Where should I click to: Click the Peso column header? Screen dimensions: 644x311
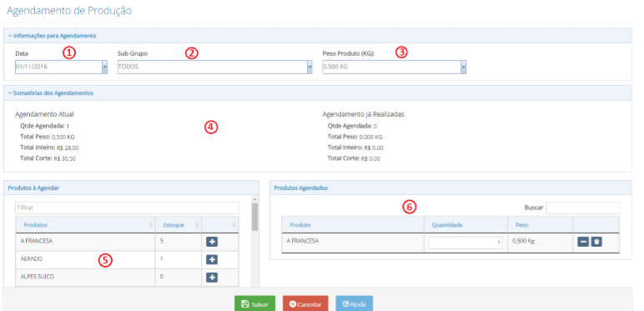click(540, 225)
